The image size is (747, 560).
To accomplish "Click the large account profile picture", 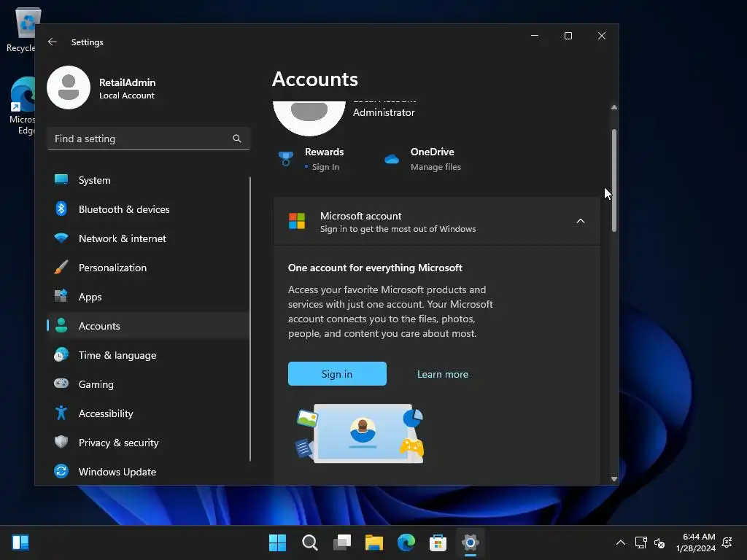I will click(x=309, y=118).
